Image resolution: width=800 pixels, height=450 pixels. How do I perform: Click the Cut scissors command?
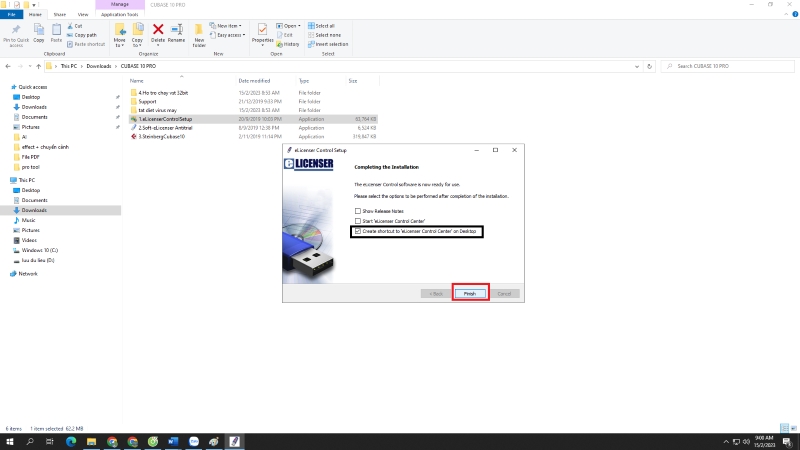pos(74,26)
